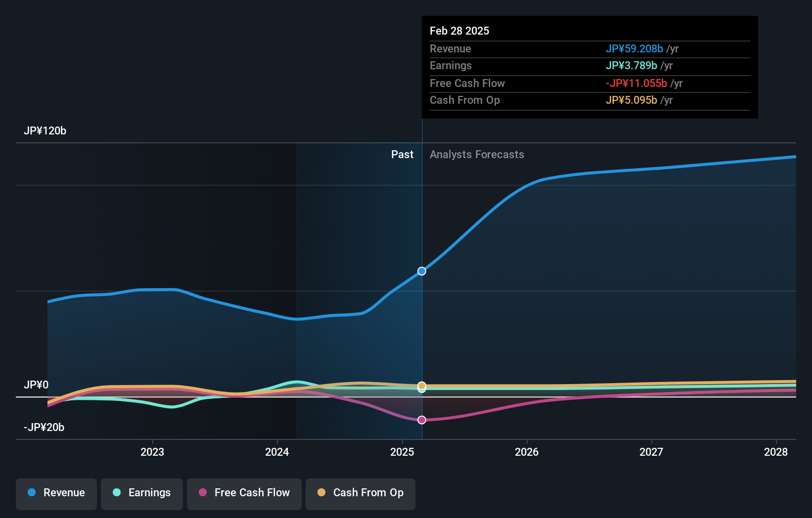Click the 2026 x-axis label
The height and width of the screenshot is (518, 812).
(527, 452)
